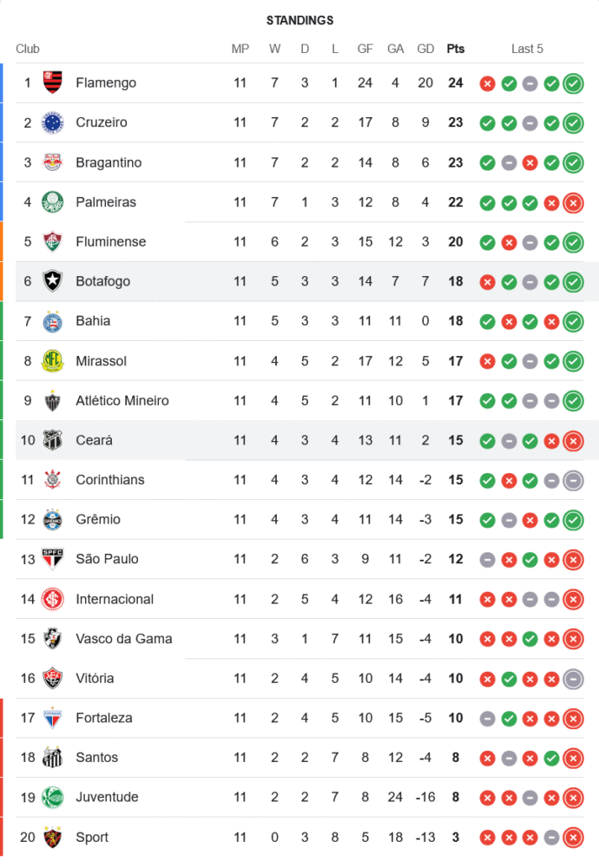Viewport: 599px width, 868px height.
Task: Open the Mirassol club crest
Action: click(53, 361)
